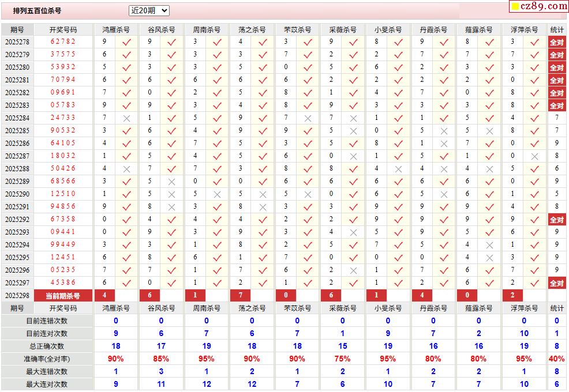
Task: Click the 丹霞杀号 checkmark in row 2025297
Action: click(x=444, y=283)
